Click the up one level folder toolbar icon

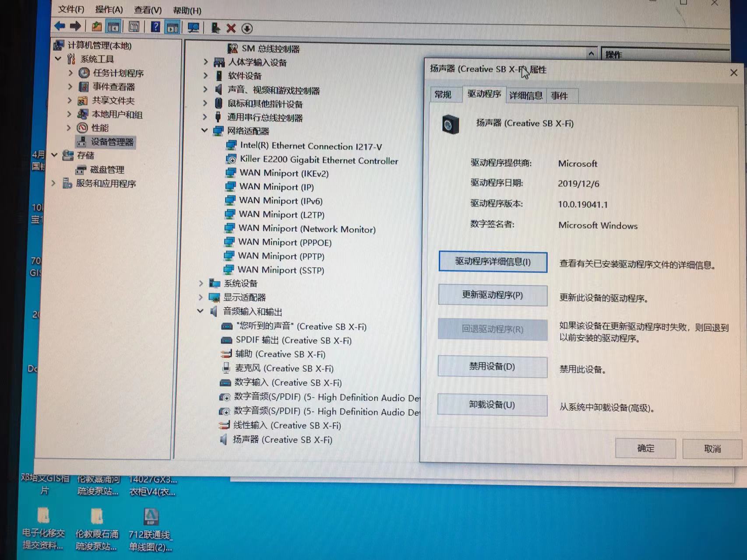[x=97, y=26]
